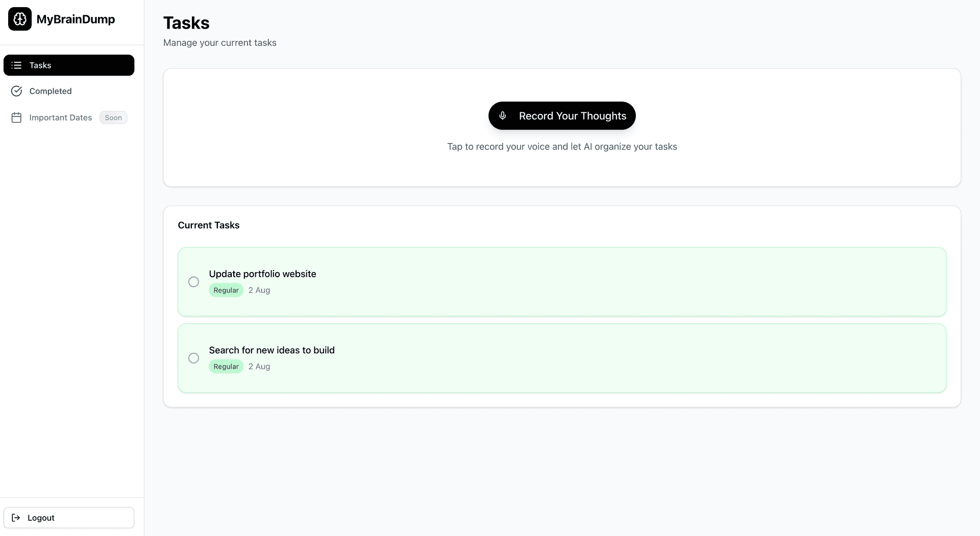The width and height of the screenshot is (980, 536).
Task: Click the 2 Aug date on 'Update portfolio website'
Action: 259,290
